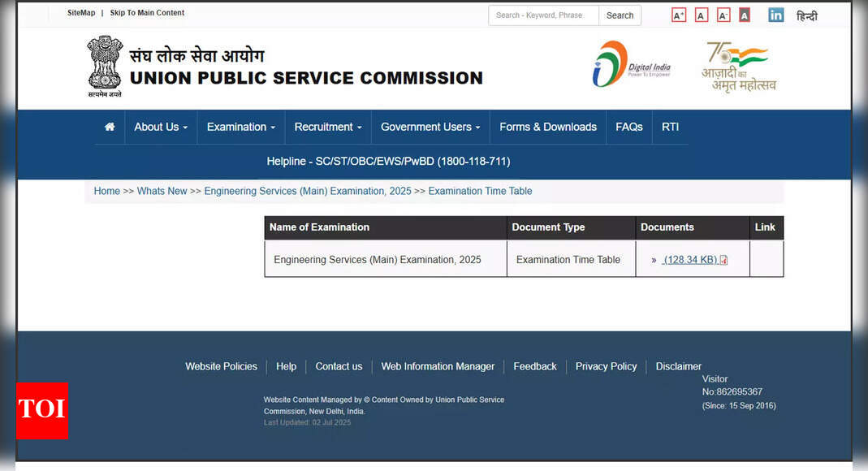Screen dimensions: 868x471
Task: Open the PDF icon beside 128.34 KB
Action: click(x=723, y=261)
